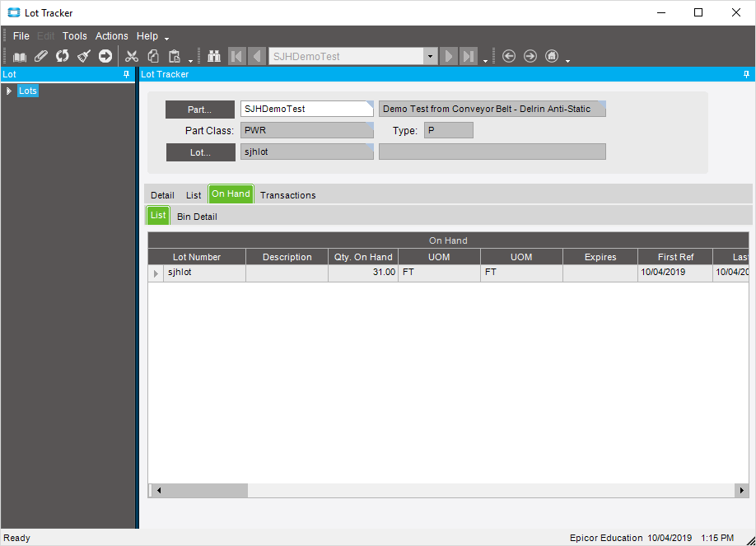Go to next record arrow
This screenshot has width=756, height=546.
coord(448,57)
